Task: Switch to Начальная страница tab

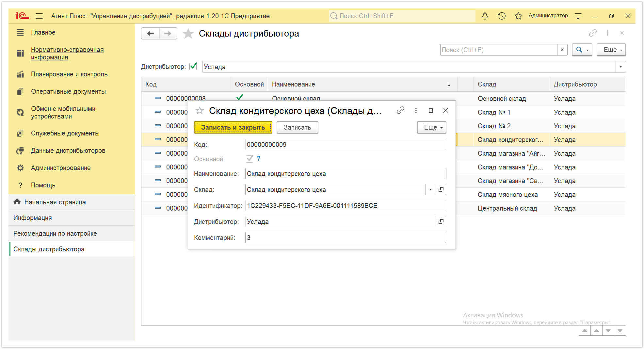Action: [72, 202]
